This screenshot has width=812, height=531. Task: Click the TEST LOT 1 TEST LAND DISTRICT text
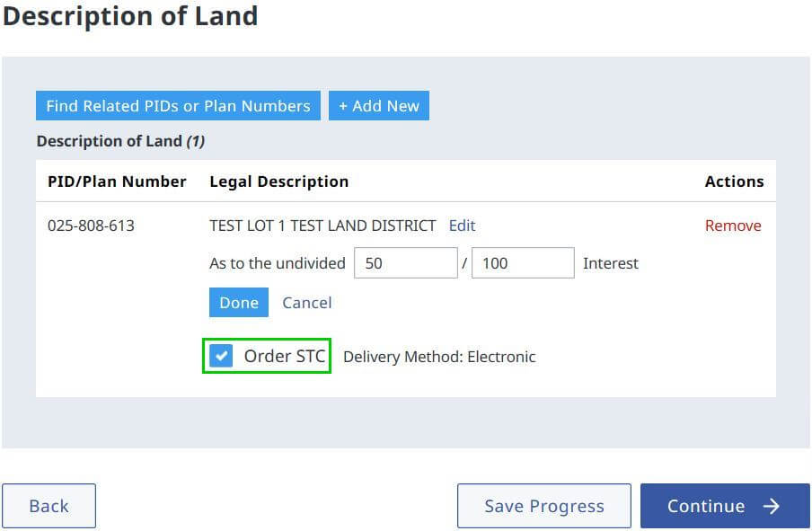click(x=322, y=226)
